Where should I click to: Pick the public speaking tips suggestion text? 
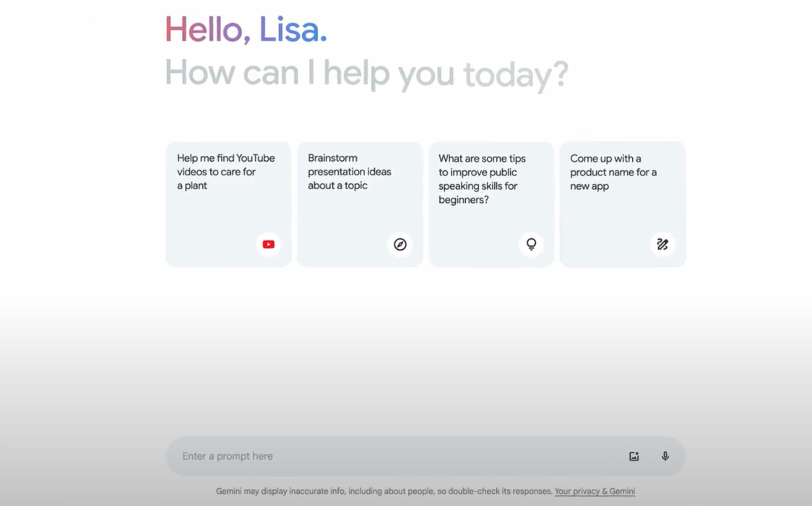482,179
